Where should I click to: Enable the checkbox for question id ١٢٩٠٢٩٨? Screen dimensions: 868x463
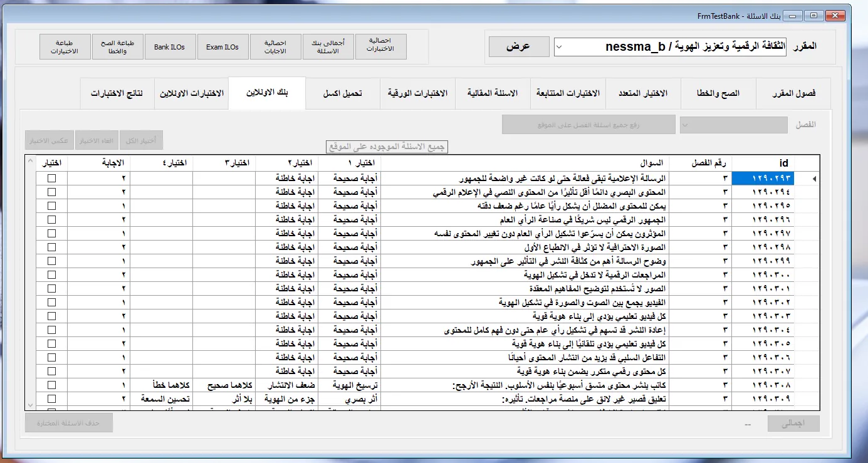tap(51, 247)
